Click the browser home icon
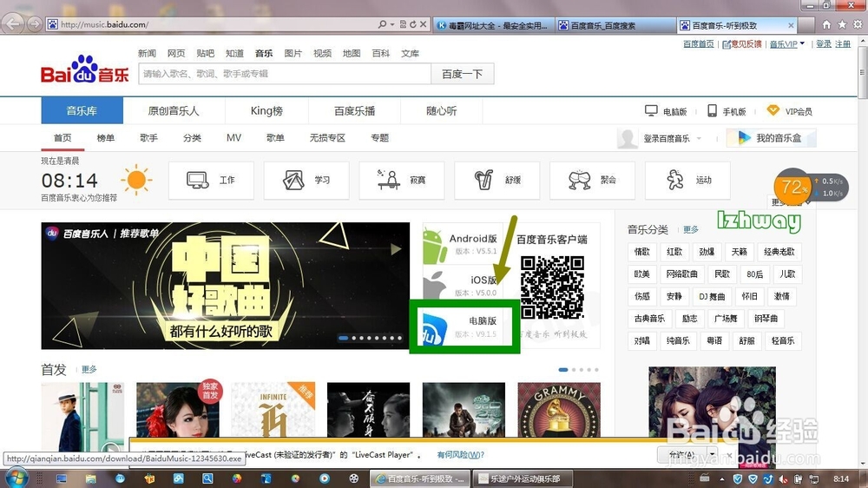 [826, 25]
